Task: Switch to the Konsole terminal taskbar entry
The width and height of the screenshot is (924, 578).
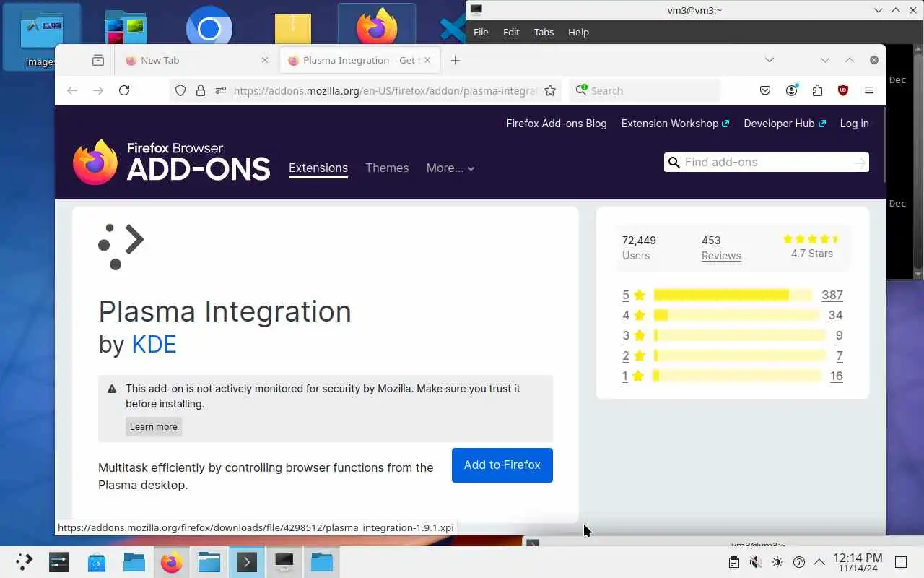Action: click(x=247, y=561)
